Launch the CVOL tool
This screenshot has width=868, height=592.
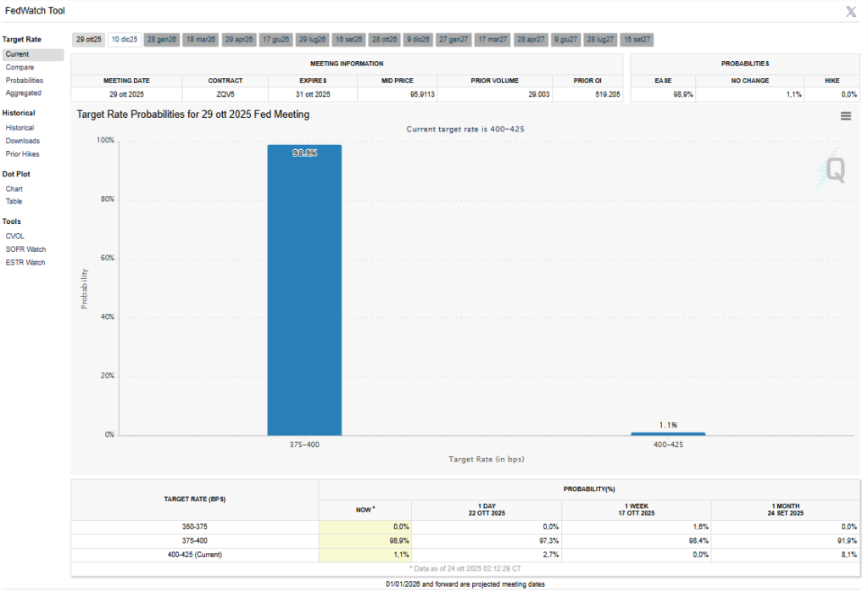pyautogui.click(x=15, y=237)
